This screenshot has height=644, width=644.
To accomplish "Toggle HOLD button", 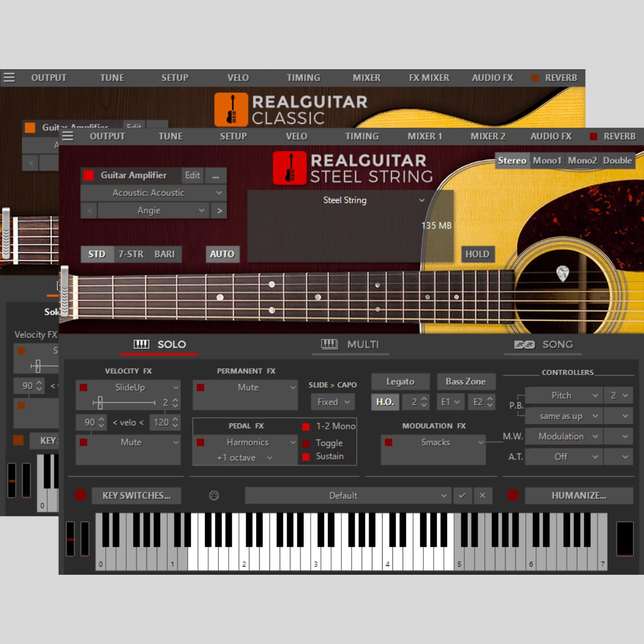I will (x=477, y=254).
